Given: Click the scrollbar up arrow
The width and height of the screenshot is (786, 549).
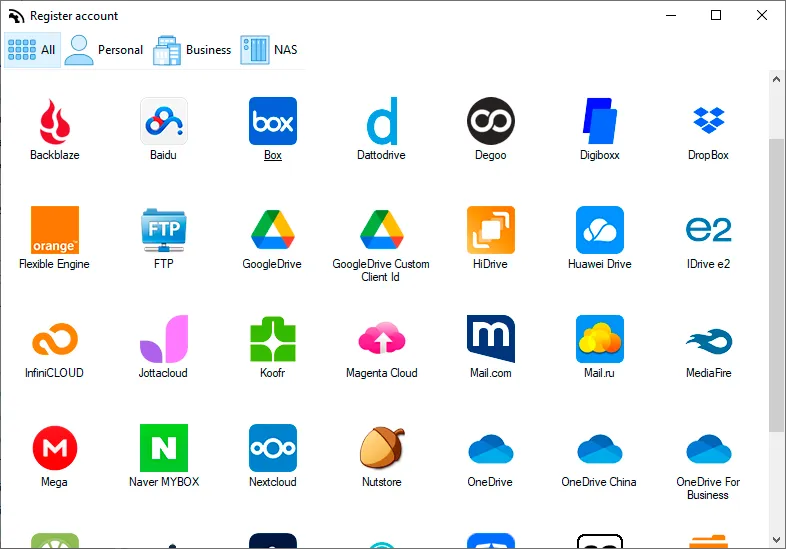Looking at the screenshot, I should click(x=776, y=79).
